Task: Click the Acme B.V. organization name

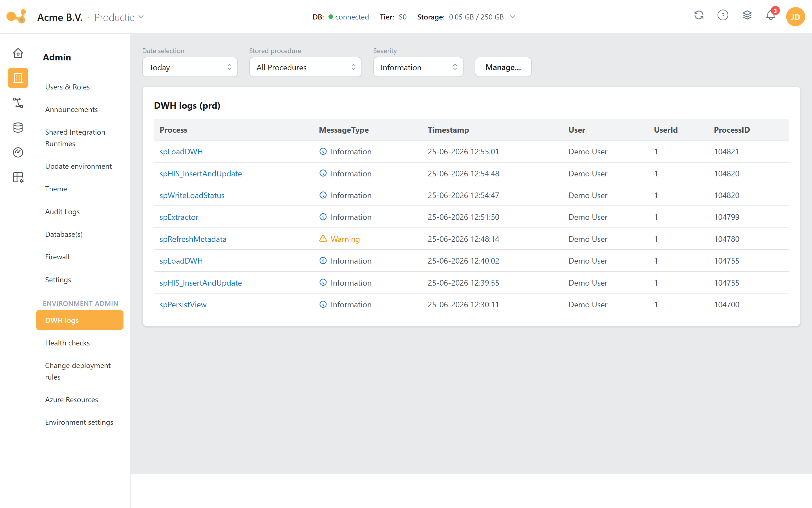Action: [60, 17]
